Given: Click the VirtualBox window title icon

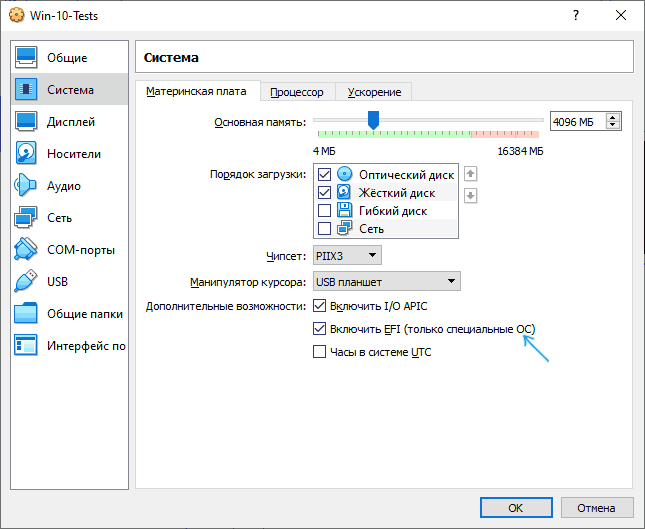Looking at the screenshot, I should click(x=17, y=16).
